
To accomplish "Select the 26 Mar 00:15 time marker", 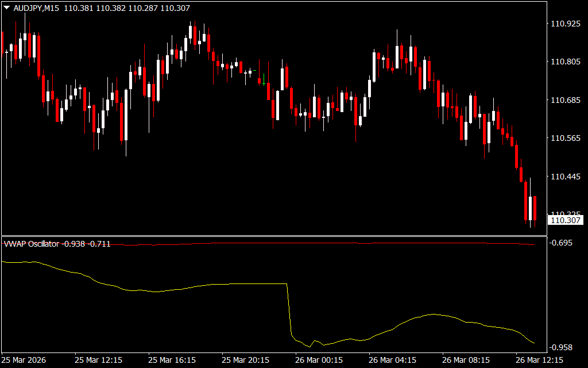I will [x=319, y=360].
